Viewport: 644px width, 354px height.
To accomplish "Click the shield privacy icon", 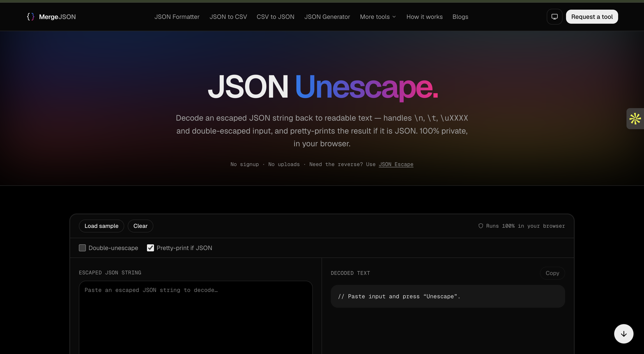I will pyautogui.click(x=481, y=226).
